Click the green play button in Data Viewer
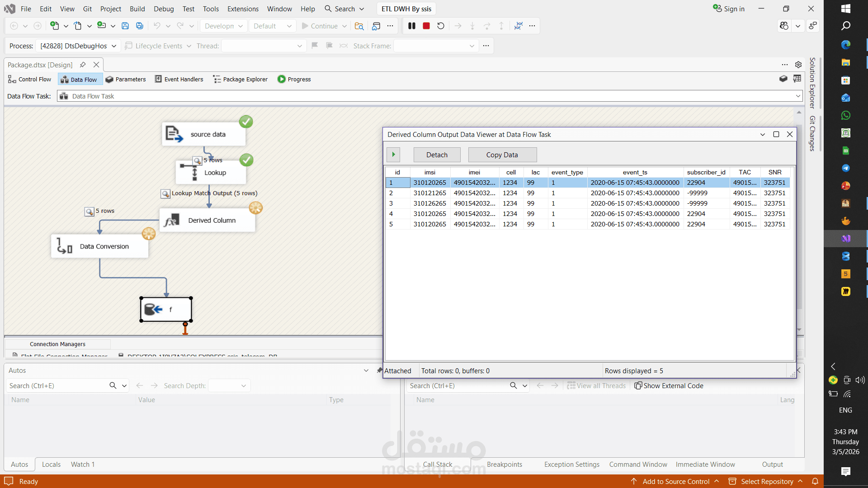This screenshot has height=488, width=868. (x=393, y=155)
